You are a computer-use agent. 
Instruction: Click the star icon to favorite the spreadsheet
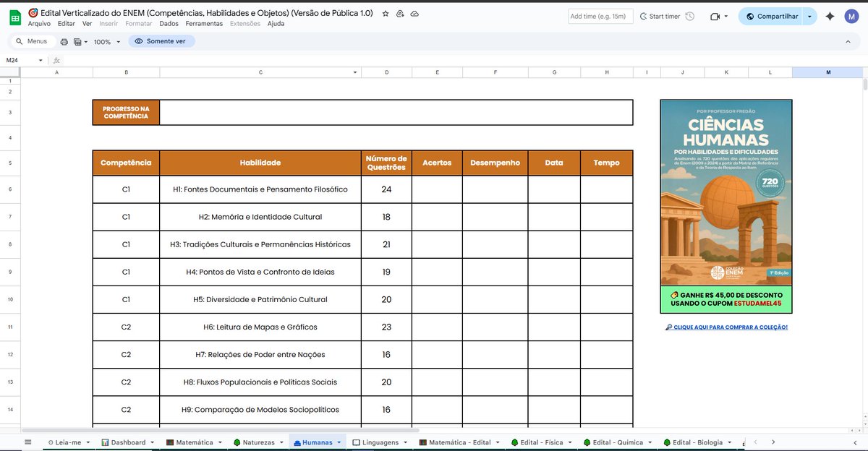pos(385,12)
